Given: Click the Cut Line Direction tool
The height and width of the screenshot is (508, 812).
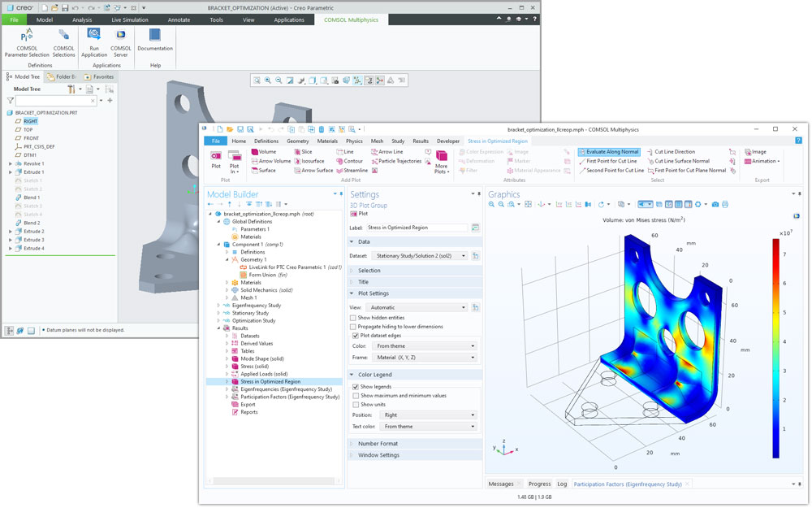Looking at the screenshot, I should 670,152.
